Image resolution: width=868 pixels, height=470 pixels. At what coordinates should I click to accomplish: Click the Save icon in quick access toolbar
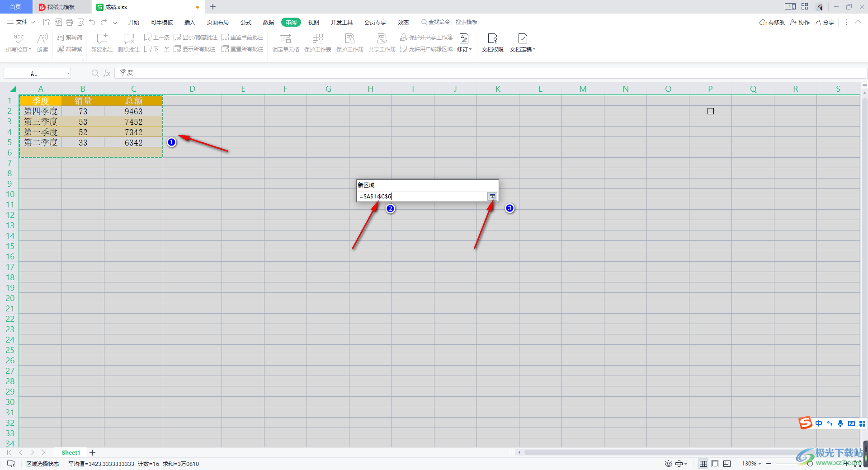pos(47,22)
